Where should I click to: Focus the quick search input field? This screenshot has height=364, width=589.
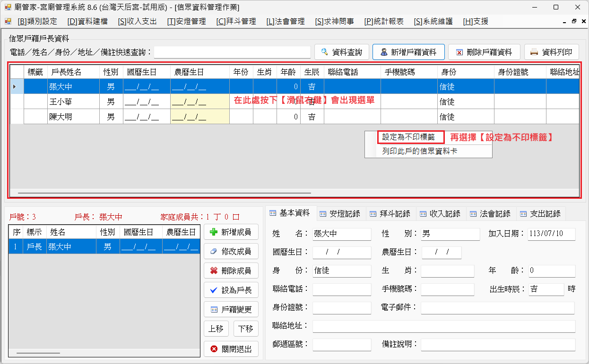[x=232, y=52]
